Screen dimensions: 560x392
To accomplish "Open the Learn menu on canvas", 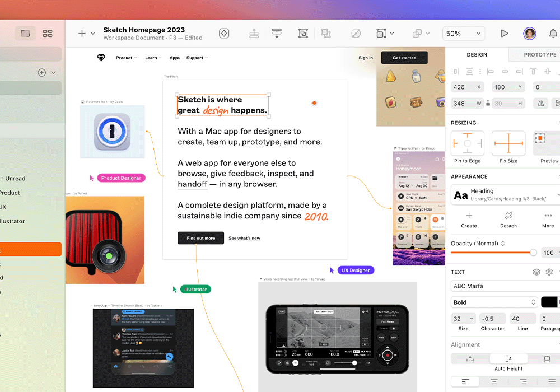I will [x=153, y=58].
